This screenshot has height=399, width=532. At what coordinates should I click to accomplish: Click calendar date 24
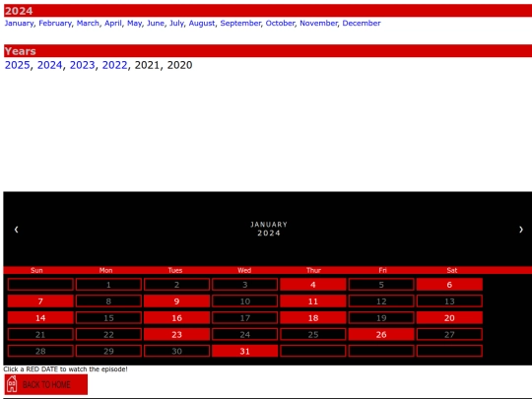click(244, 334)
